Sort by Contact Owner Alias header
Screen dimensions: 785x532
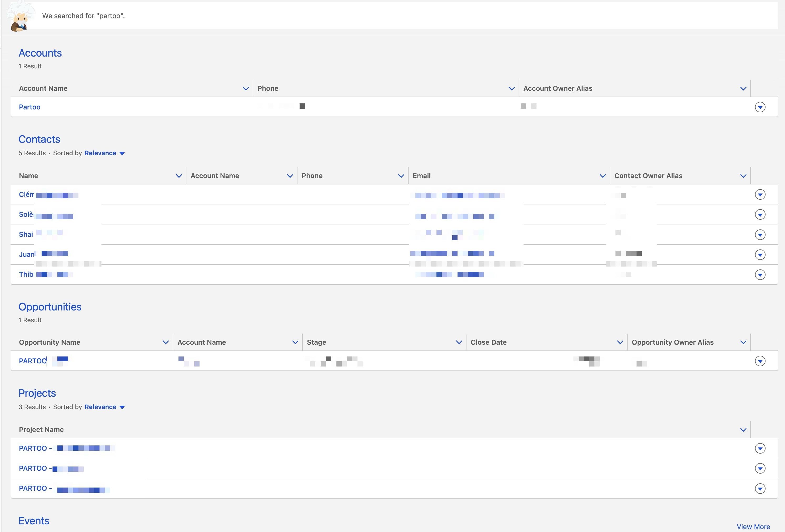[648, 176]
